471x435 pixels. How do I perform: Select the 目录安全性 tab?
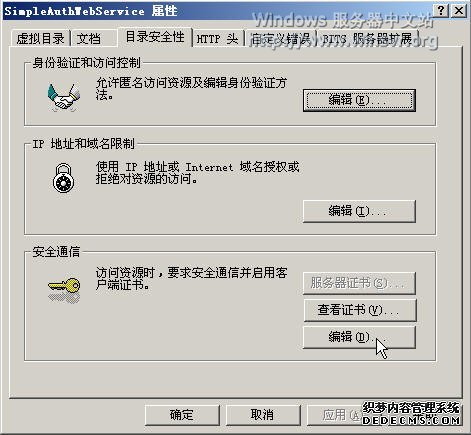(155, 37)
